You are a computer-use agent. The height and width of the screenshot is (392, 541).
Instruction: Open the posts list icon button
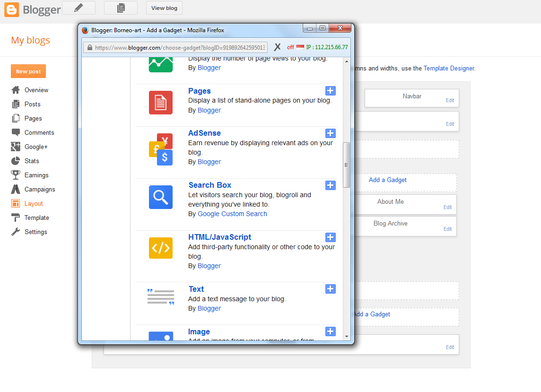[121, 8]
